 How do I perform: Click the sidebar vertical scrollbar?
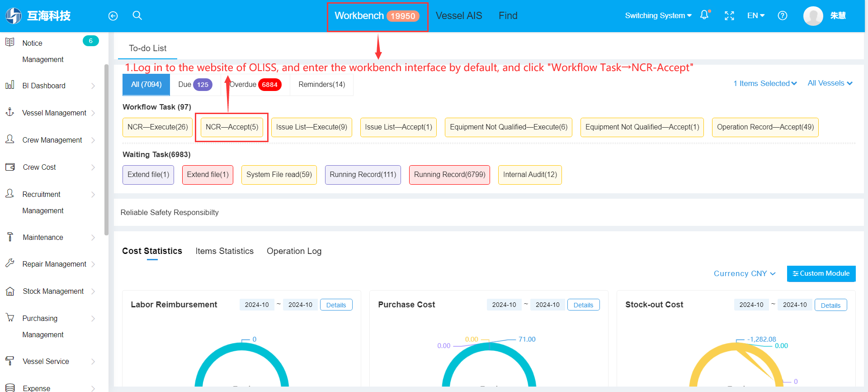(x=106, y=149)
